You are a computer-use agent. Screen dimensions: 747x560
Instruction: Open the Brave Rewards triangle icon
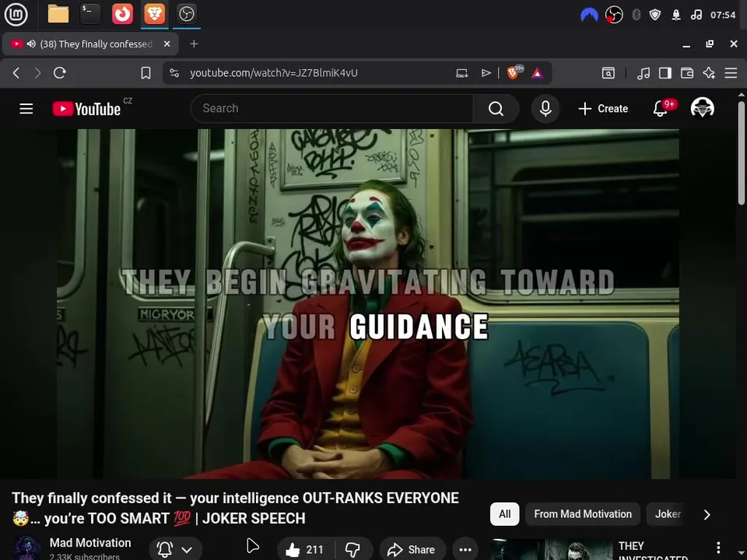click(538, 73)
